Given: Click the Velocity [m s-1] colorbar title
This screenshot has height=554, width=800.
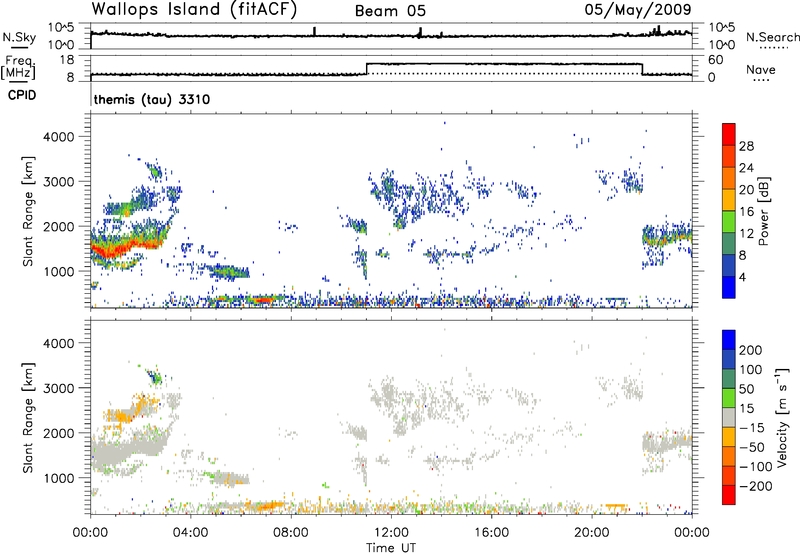Looking at the screenshot, I should click(782, 417).
